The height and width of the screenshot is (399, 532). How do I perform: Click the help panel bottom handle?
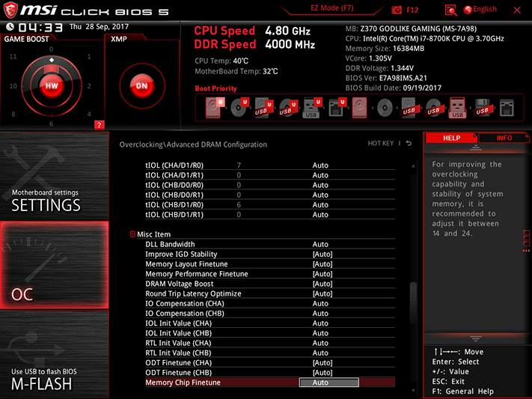[x=476, y=338]
